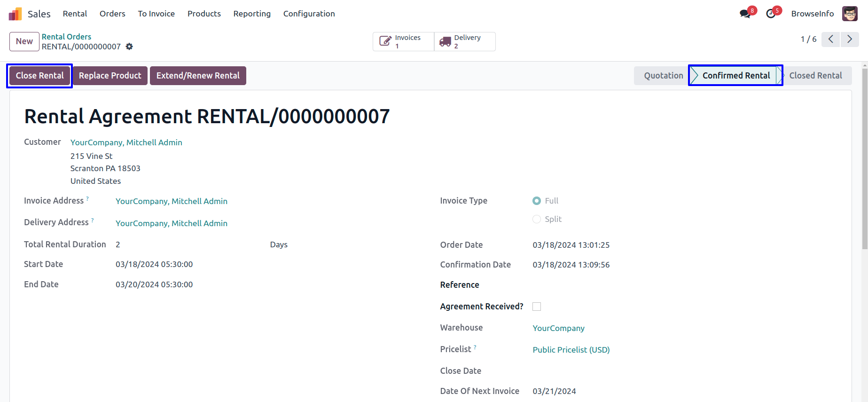
Task: Open the activities clock icon
Action: (x=771, y=14)
